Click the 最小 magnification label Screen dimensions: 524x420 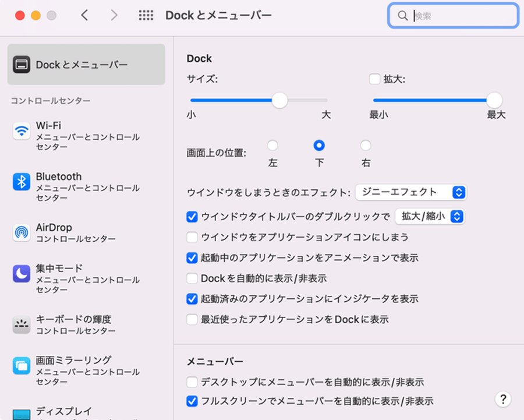[378, 115]
